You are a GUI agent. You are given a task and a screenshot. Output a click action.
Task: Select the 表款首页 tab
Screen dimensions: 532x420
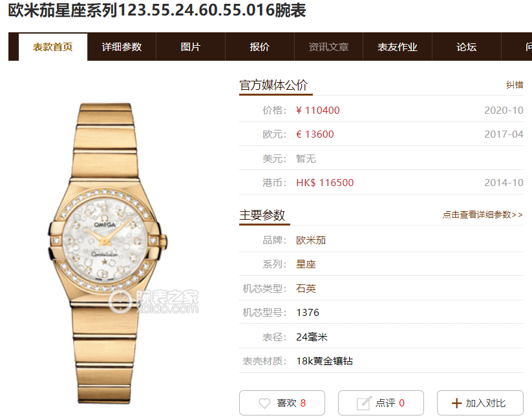53,47
